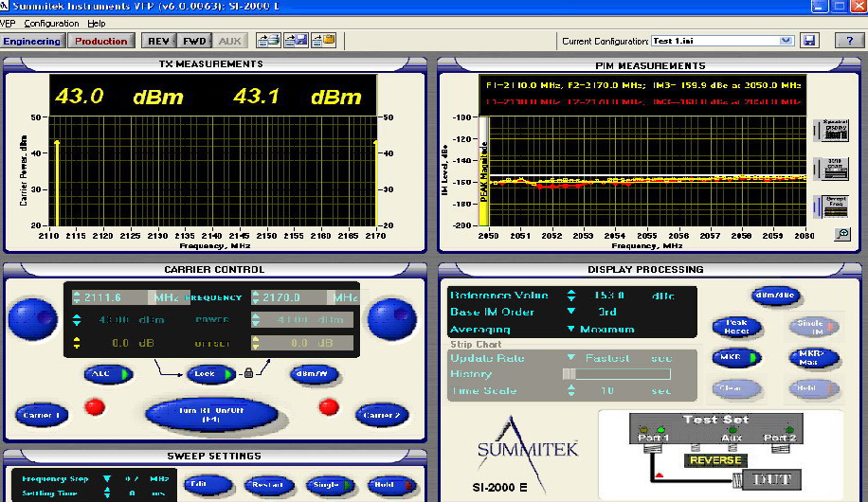Screen dimensions: 868x502
Task: Click the Carrier 2 button
Action: coord(382,415)
